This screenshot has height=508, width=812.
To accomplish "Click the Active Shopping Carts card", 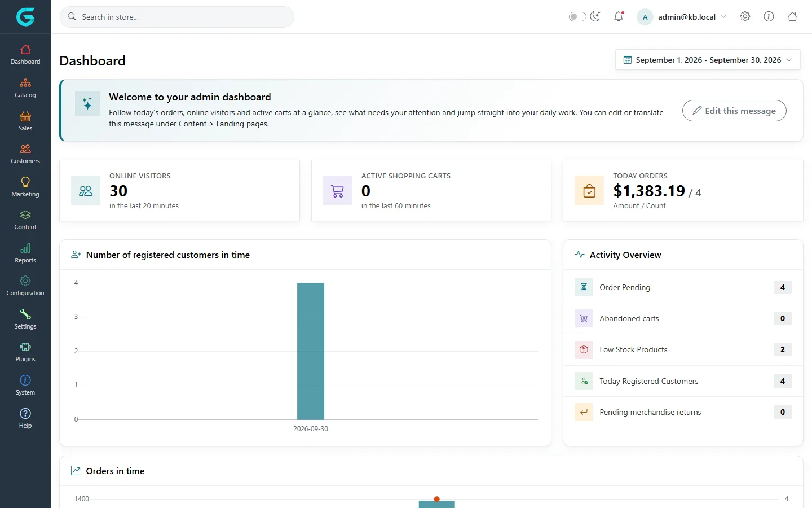I will (431, 190).
